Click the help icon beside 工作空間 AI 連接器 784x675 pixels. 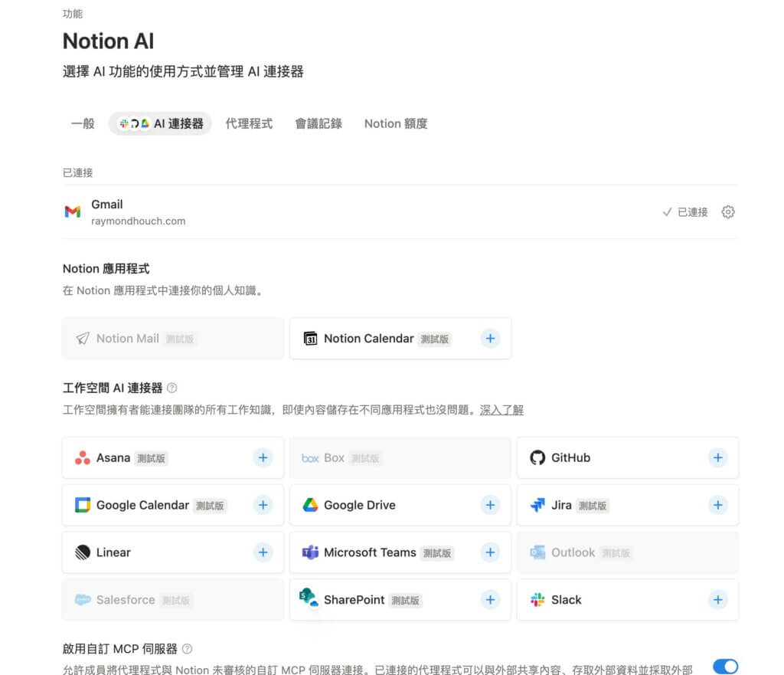pos(172,388)
